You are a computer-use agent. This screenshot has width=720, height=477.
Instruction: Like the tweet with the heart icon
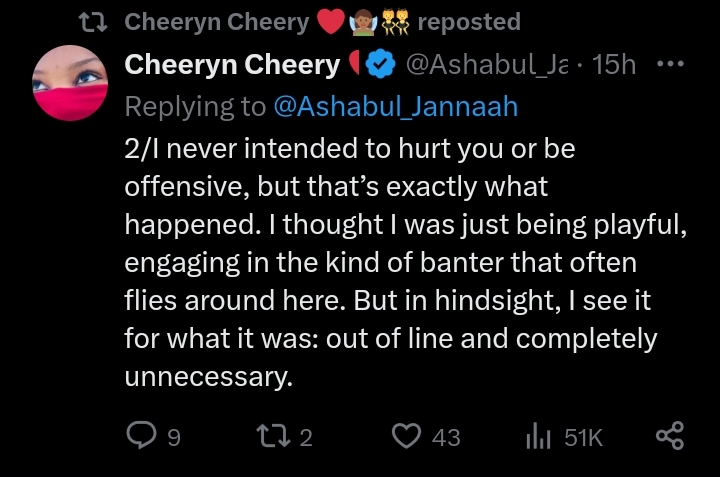405,435
